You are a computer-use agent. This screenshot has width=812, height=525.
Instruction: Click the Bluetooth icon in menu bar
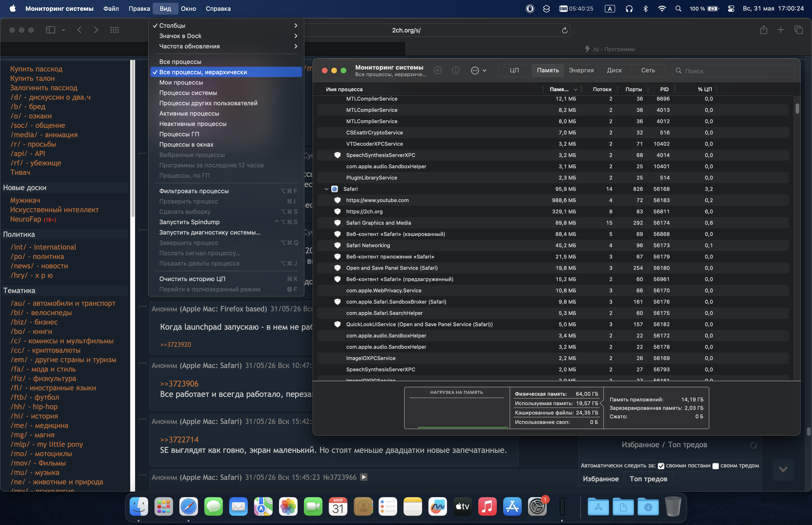645,8
